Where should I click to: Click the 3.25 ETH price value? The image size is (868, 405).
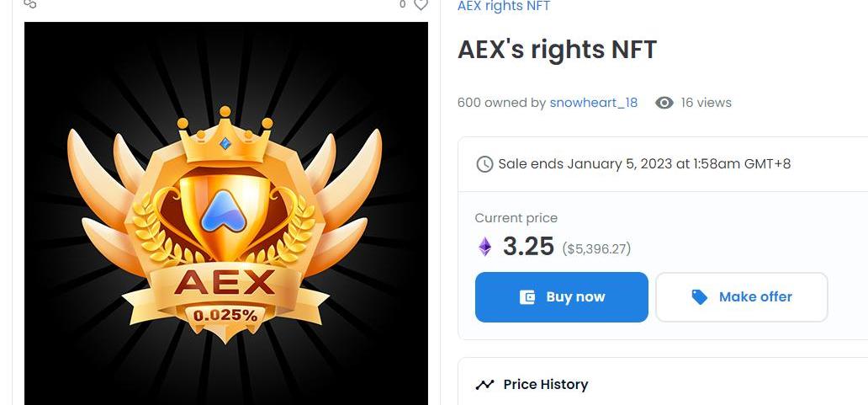[528, 247]
